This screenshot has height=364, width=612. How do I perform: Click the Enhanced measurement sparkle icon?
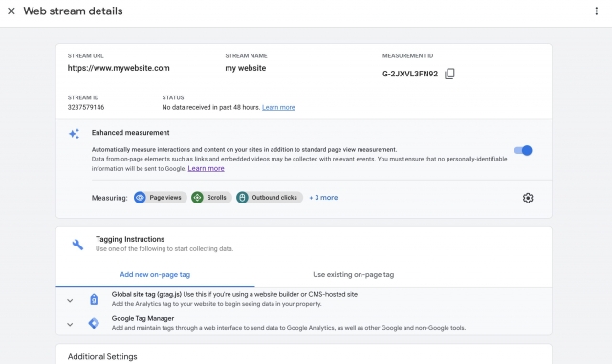(x=74, y=134)
